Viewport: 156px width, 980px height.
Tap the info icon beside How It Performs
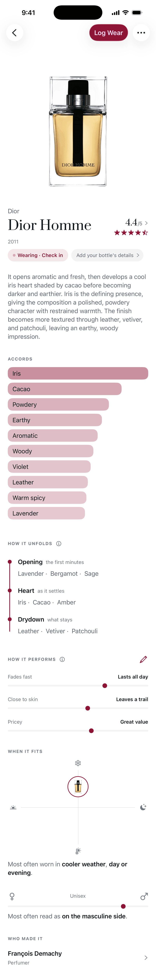click(x=62, y=659)
